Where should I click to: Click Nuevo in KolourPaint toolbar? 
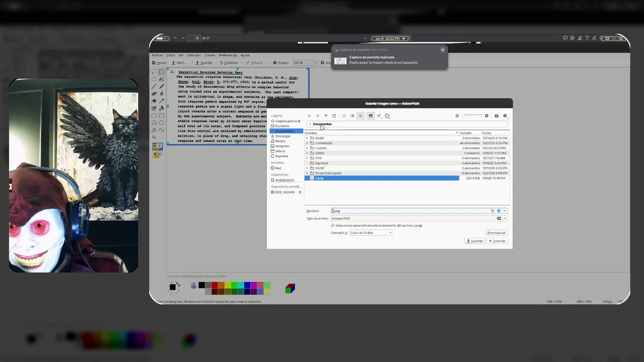pyautogui.click(x=159, y=63)
